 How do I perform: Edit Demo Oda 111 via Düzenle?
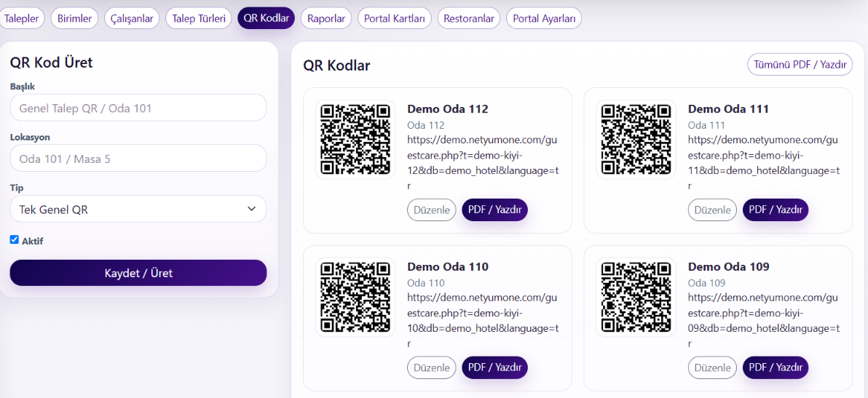click(712, 210)
